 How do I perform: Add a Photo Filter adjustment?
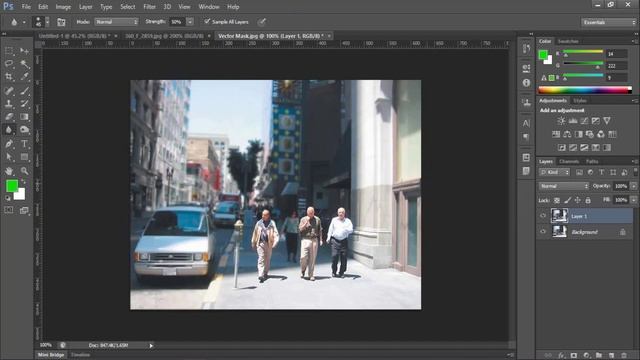[590, 134]
